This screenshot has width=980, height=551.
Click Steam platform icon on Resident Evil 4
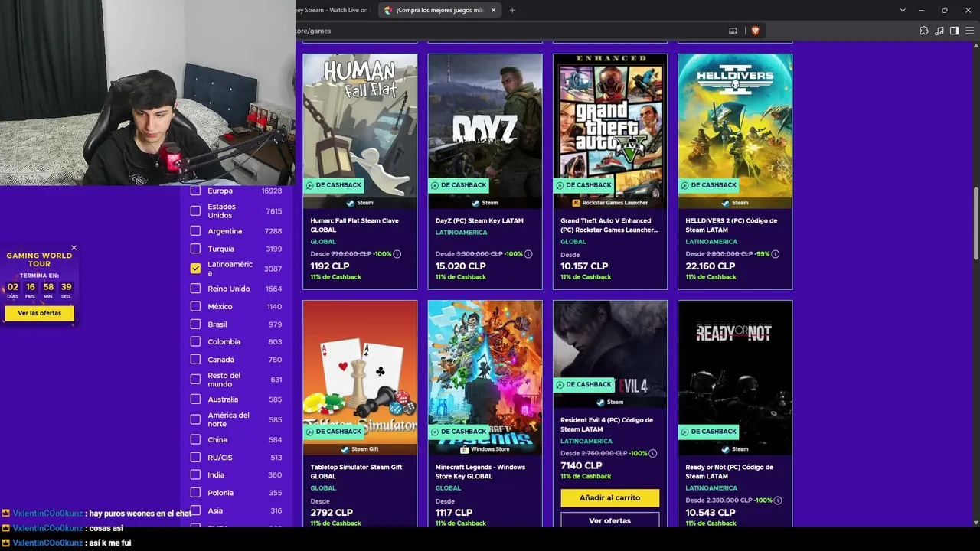click(x=600, y=402)
